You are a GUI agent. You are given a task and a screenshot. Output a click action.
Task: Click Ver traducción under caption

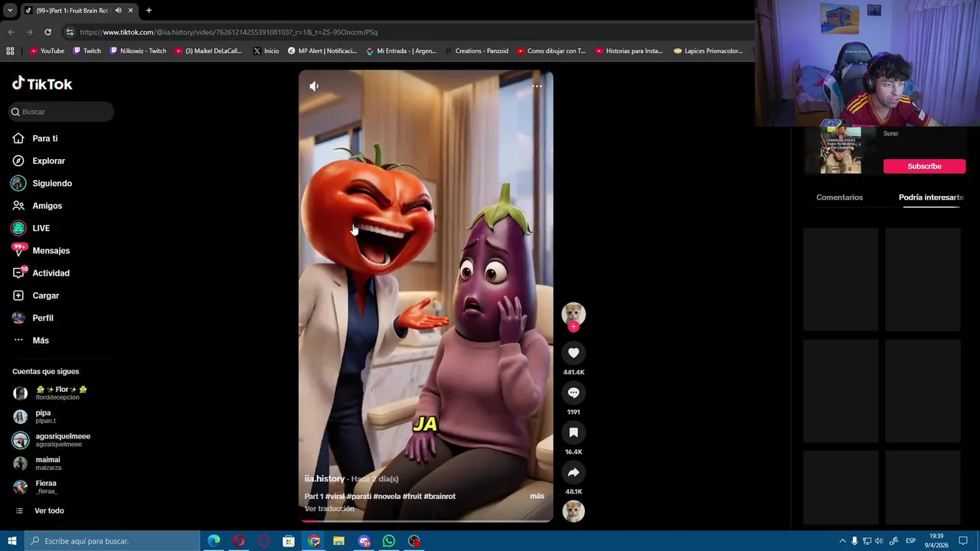pyautogui.click(x=329, y=508)
